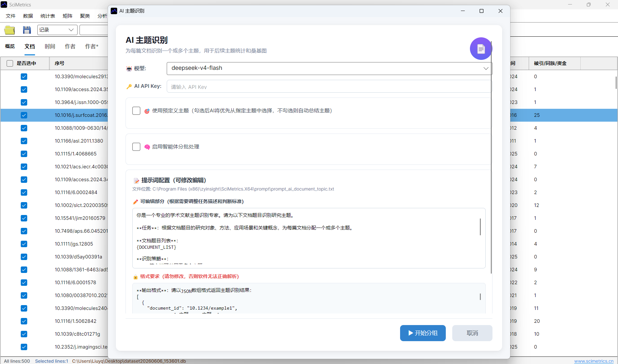Click the format requirement box scrollbar
This screenshot has width=618, height=364.
480,296
